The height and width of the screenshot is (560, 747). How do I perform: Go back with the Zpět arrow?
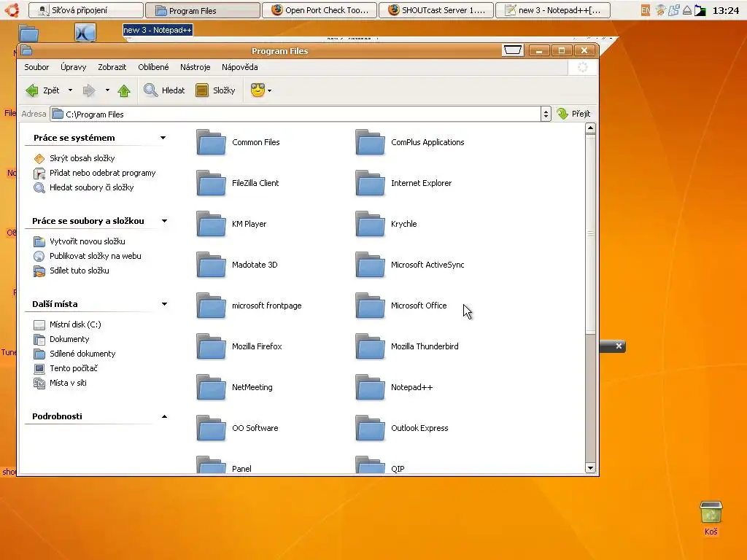[42, 90]
